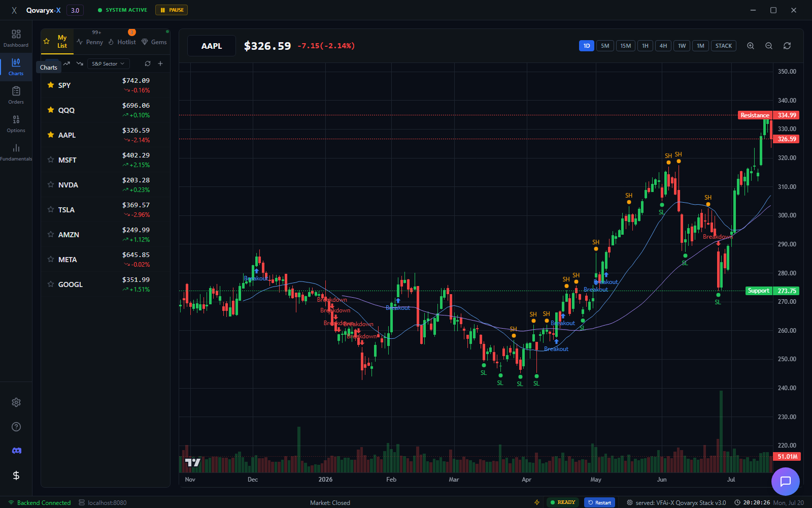
Task: Open the chat bubble button
Action: click(786, 482)
